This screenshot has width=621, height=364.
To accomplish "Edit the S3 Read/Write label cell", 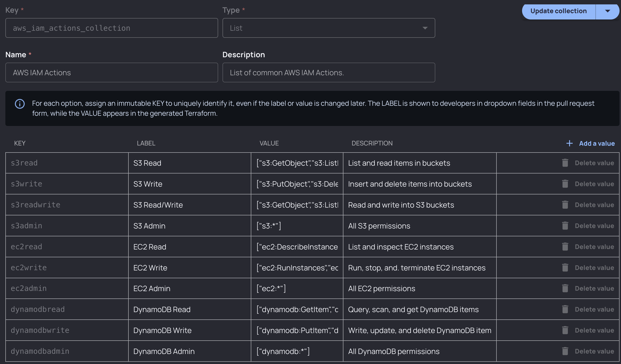I will coord(190,205).
